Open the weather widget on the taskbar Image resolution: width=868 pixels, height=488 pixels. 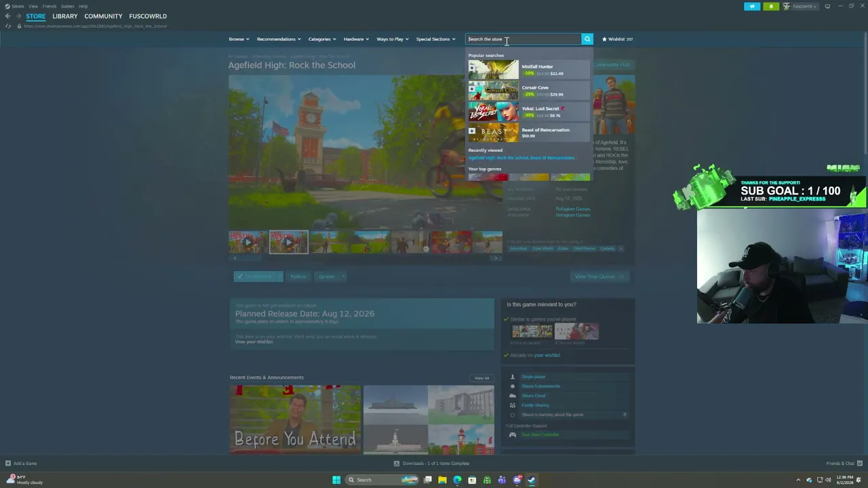(24, 480)
